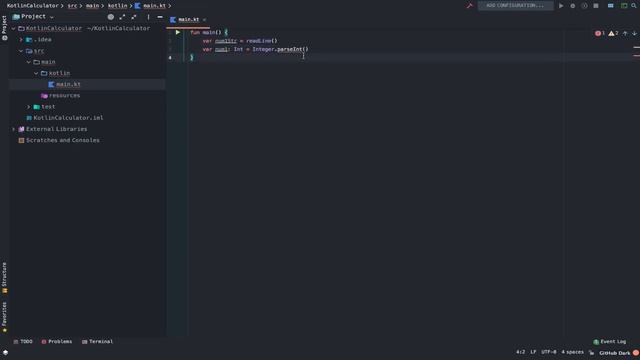The width and height of the screenshot is (640, 360).
Task: Click the toolbar icon left of search
Action: [624, 6]
